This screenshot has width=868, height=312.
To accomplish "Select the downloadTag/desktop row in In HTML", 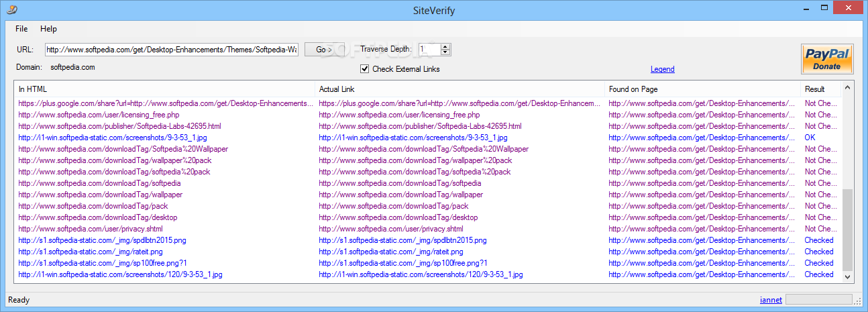I will pos(98,217).
